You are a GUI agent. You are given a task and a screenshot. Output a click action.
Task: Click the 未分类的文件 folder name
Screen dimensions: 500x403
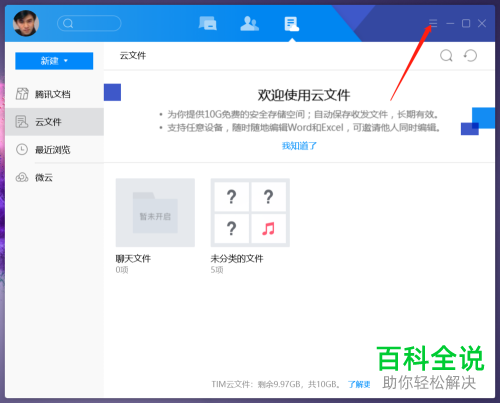tap(237, 258)
